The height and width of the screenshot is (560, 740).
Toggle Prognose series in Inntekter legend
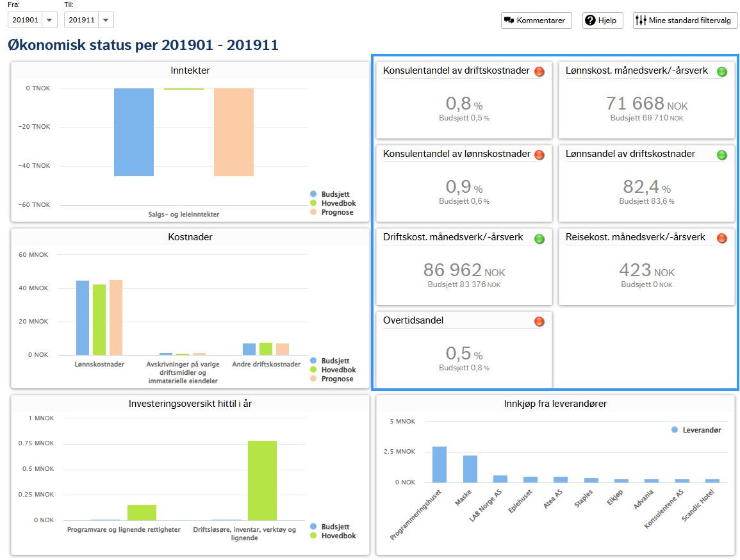click(332, 212)
